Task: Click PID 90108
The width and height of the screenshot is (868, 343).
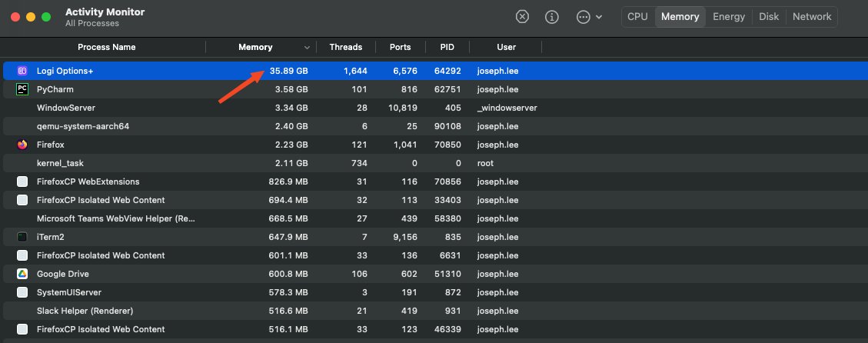Action: [448, 126]
